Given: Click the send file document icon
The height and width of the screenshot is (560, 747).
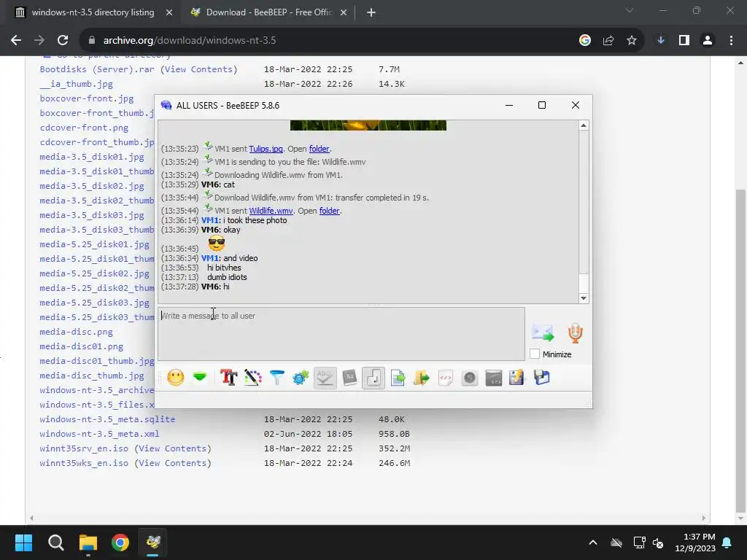Looking at the screenshot, I should (x=398, y=378).
